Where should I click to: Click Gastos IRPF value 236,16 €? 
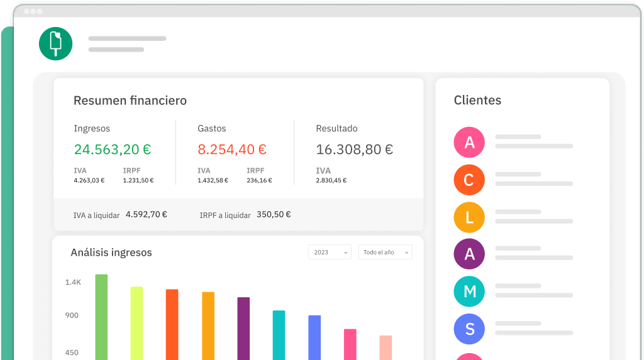click(x=259, y=180)
